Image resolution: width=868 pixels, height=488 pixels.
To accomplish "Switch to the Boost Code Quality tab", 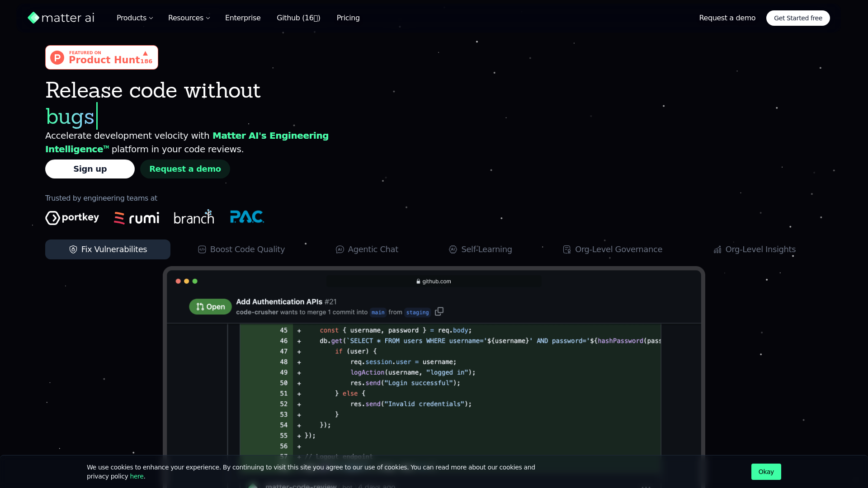I will coord(241,249).
